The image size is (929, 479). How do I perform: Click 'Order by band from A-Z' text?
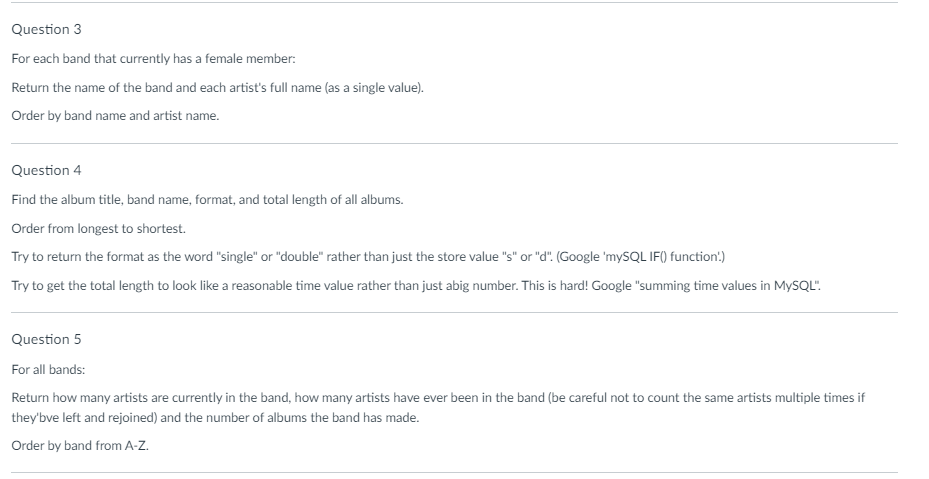tap(80, 446)
